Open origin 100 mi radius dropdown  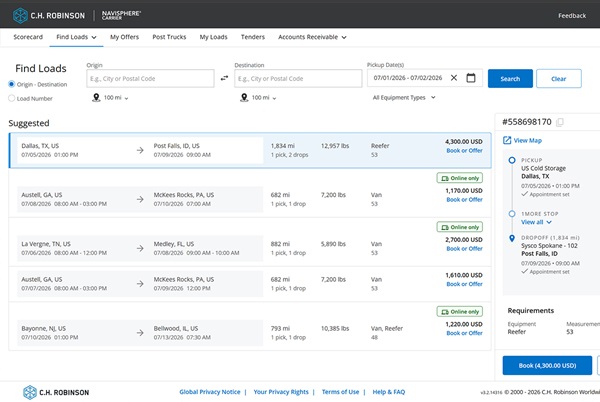[116, 98]
